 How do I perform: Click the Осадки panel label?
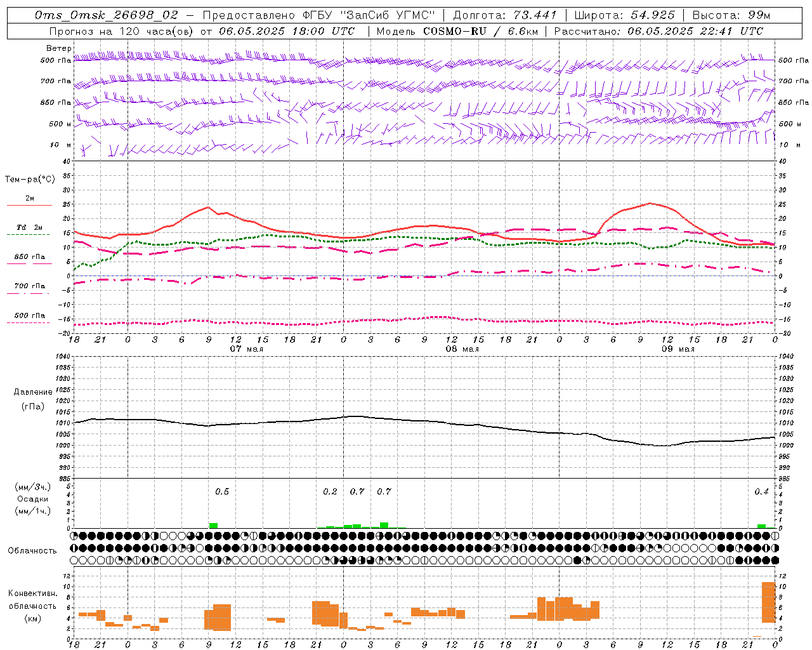(x=33, y=499)
